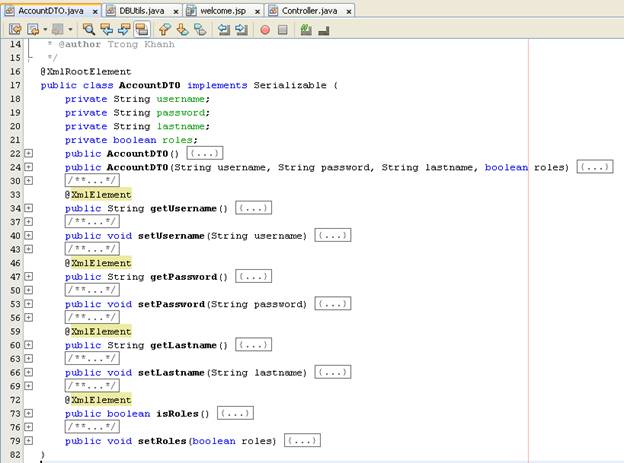Image resolution: width=624 pixels, height=463 pixels.
Task: Expand the setRoles fold at line 79
Action: (x=28, y=441)
